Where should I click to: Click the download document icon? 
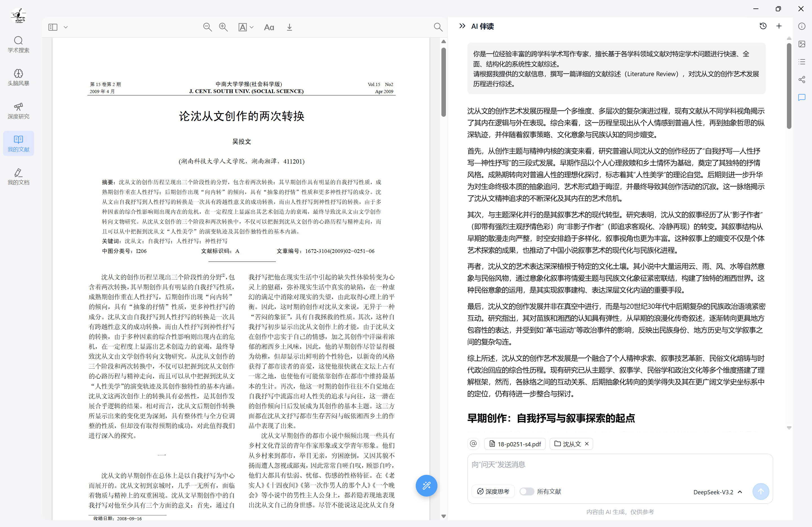pyautogui.click(x=289, y=27)
